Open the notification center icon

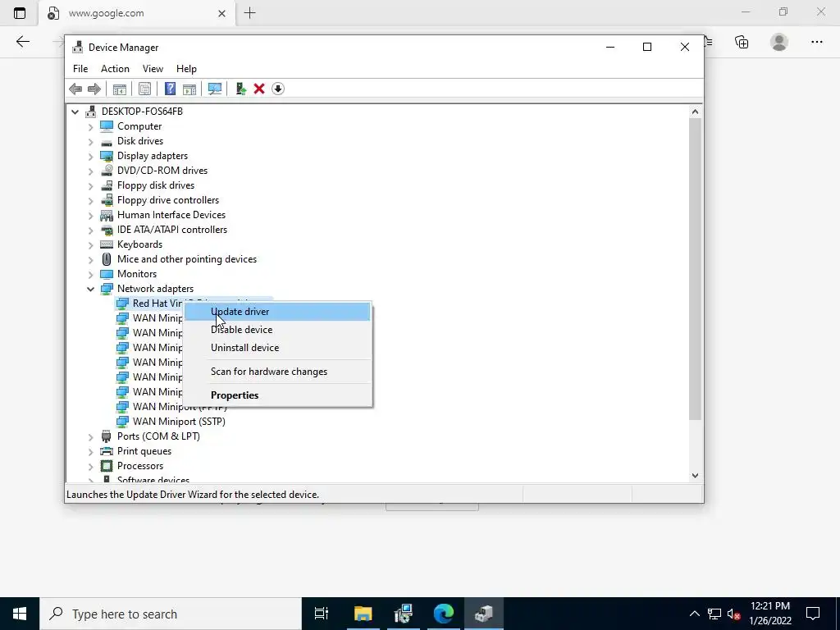[813, 614]
